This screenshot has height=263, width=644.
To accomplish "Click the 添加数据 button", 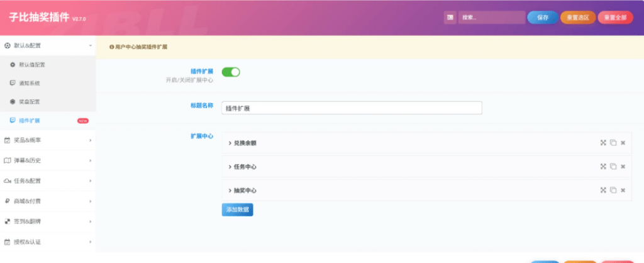I will (237, 210).
